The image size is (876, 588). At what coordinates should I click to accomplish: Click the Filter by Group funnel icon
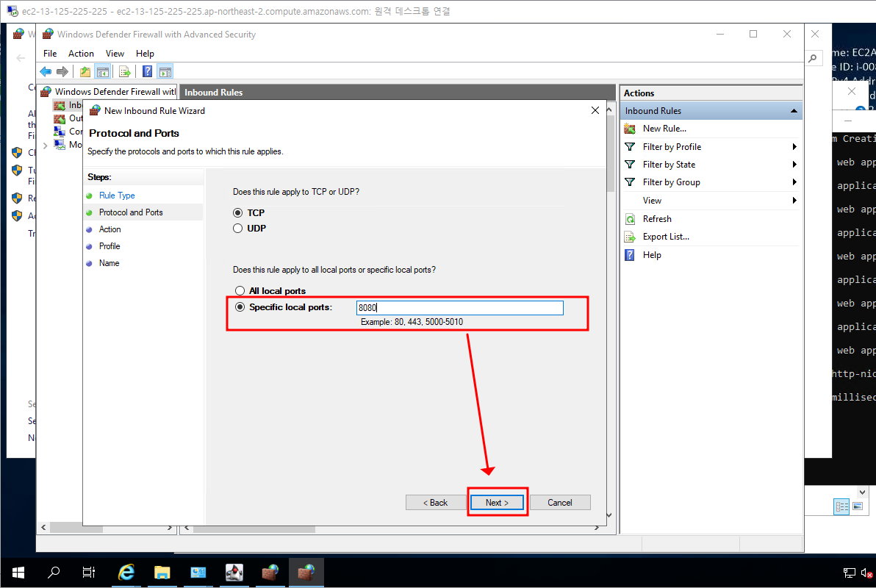pyautogui.click(x=630, y=182)
